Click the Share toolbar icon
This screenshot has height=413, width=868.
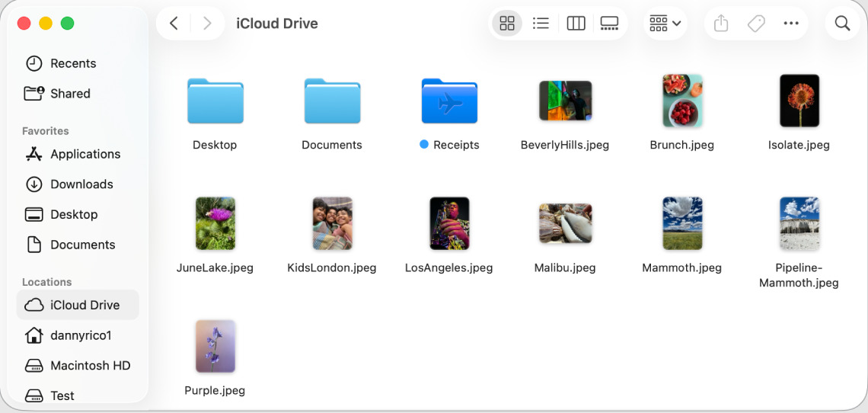[x=721, y=24]
